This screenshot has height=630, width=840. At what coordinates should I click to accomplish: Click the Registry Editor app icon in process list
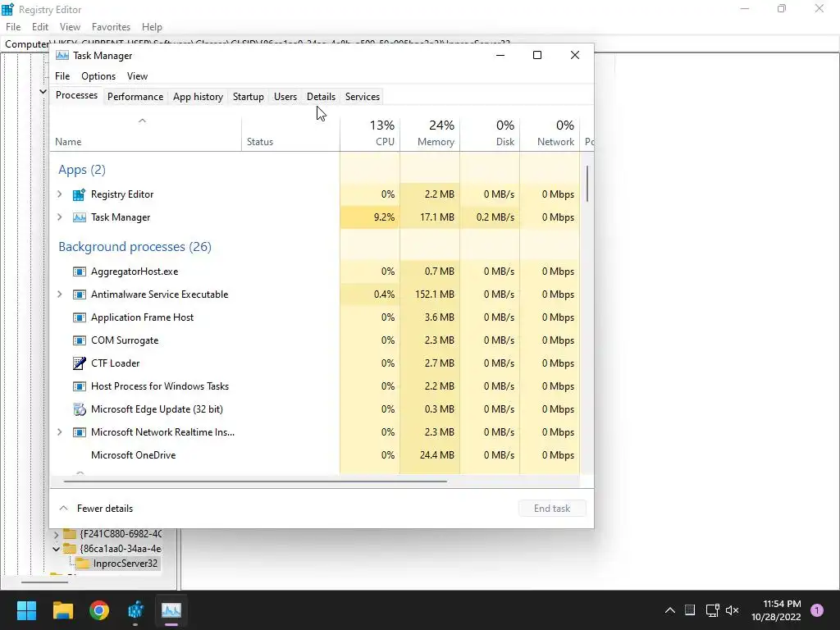[79, 194]
